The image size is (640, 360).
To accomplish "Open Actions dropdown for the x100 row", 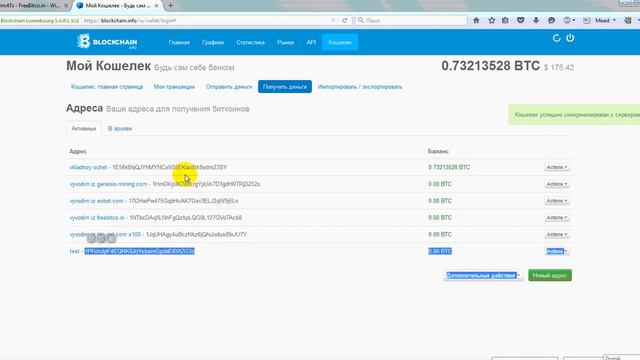I will click(557, 234).
